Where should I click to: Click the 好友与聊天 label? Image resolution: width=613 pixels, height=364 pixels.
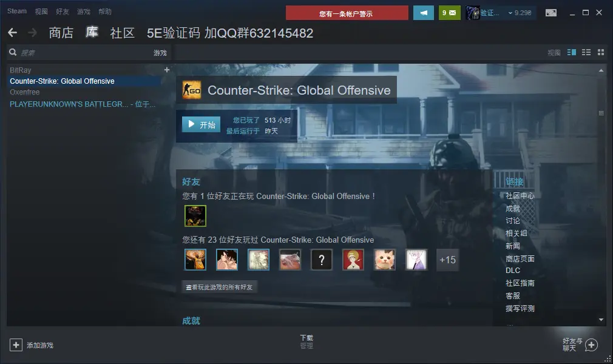[x=572, y=345]
